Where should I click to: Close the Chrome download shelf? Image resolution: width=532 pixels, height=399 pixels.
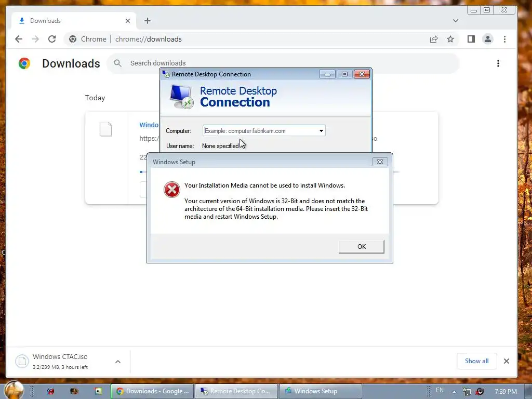pyautogui.click(x=506, y=361)
